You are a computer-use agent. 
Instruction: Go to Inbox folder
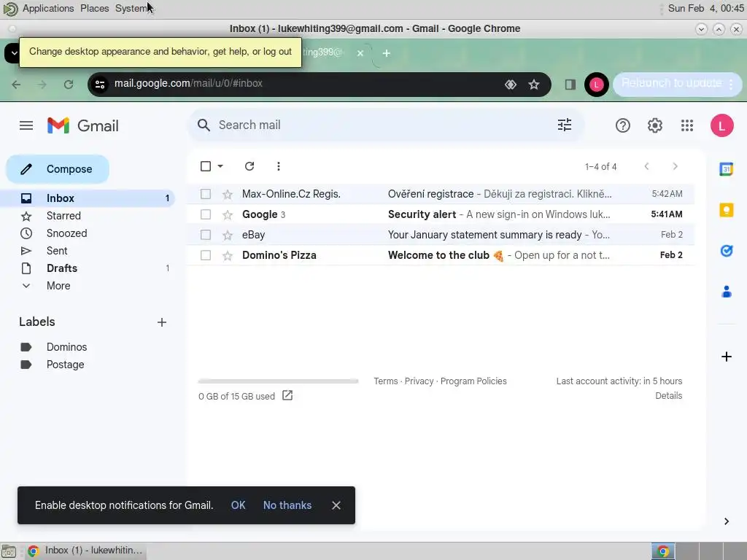coord(88,198)
